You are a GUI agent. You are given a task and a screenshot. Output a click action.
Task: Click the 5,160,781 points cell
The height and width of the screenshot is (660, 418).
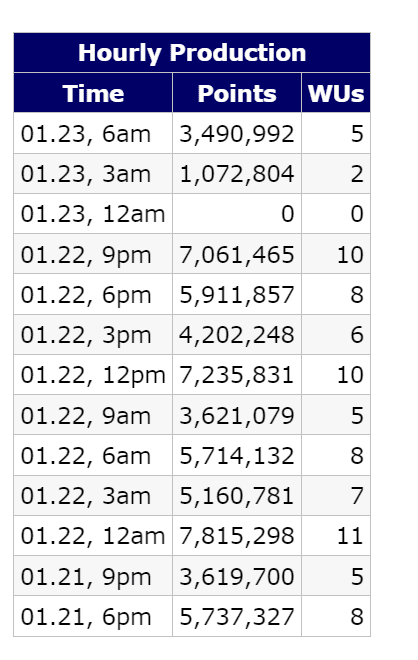(237, 495)
